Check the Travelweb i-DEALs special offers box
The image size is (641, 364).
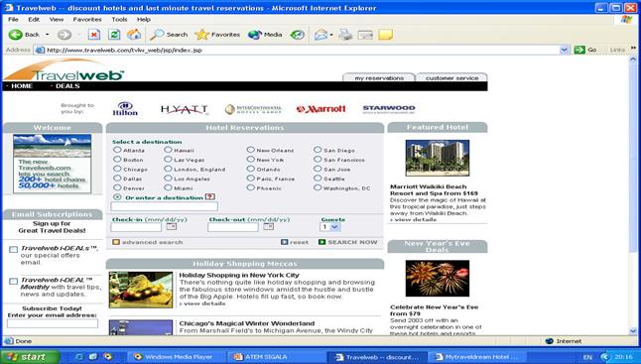(x=14, y=249)
